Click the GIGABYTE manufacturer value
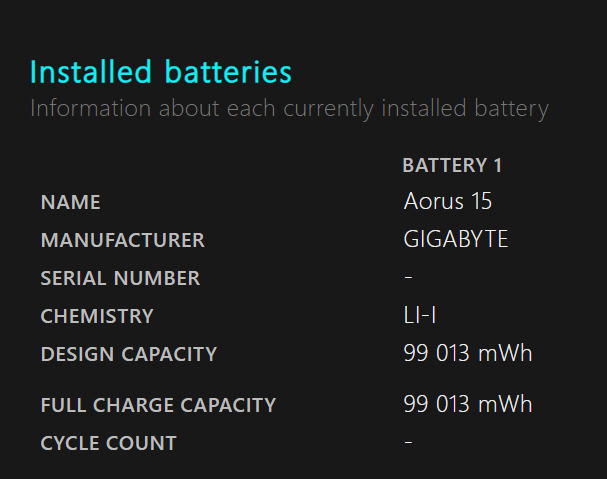This screenshot has height=479, width=607. pyautogui.click(x=456, y=239)
